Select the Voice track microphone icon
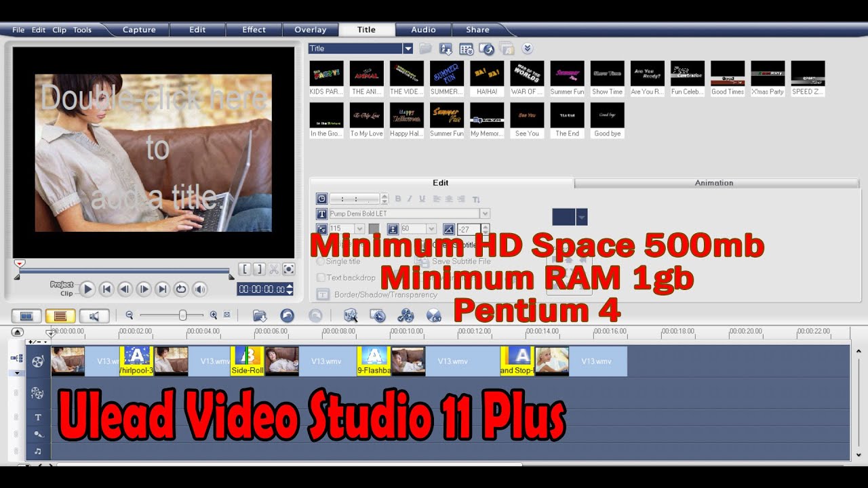This screenshot has height=488, width=868. point(38,434)
